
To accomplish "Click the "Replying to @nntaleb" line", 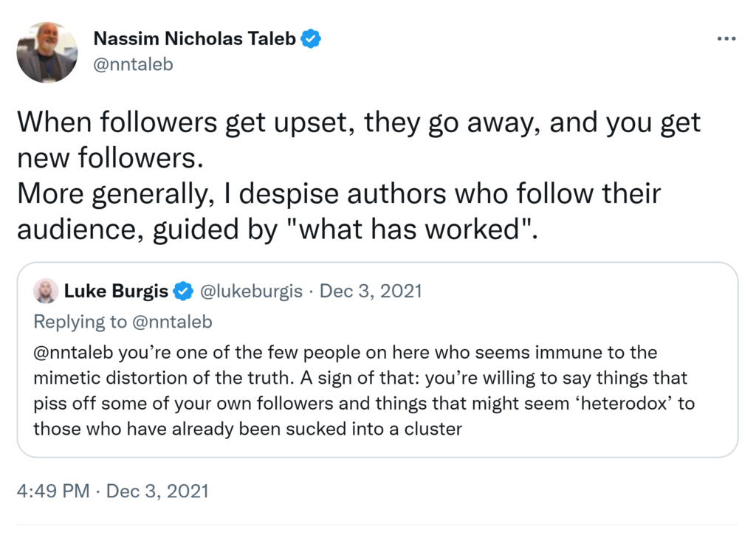I will coord(123,321).
